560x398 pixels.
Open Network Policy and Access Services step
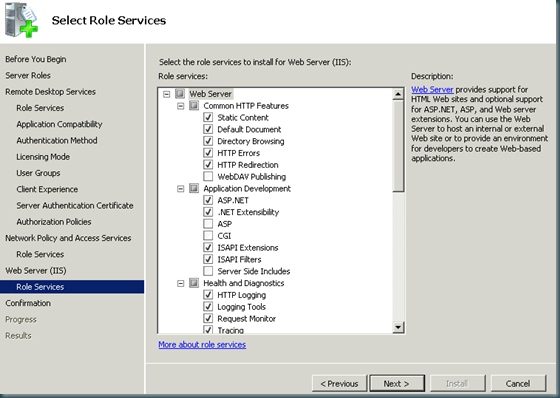(68, 238)
